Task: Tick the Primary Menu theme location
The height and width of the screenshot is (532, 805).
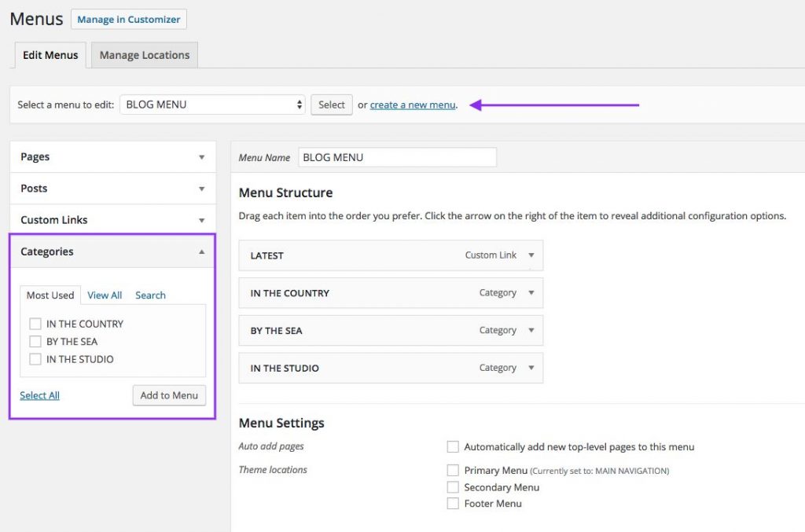Action: click(453, 471)
